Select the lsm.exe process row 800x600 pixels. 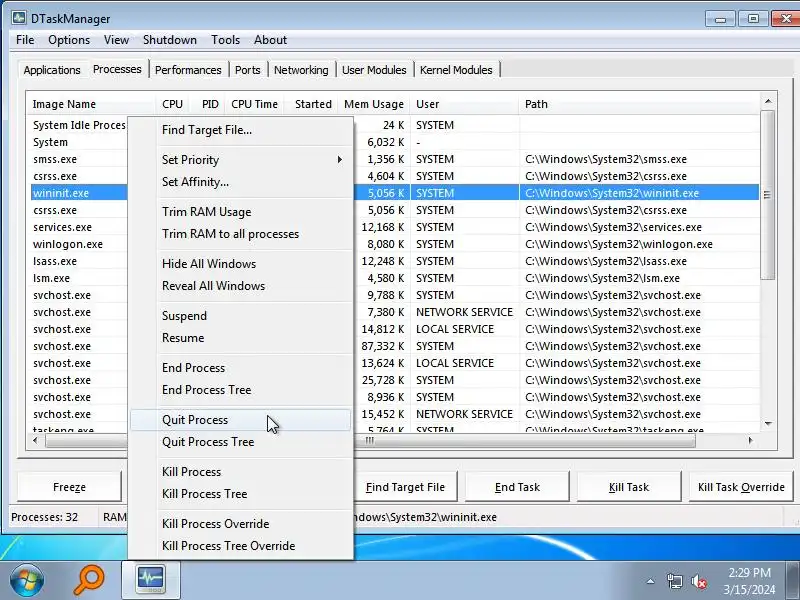394,278
